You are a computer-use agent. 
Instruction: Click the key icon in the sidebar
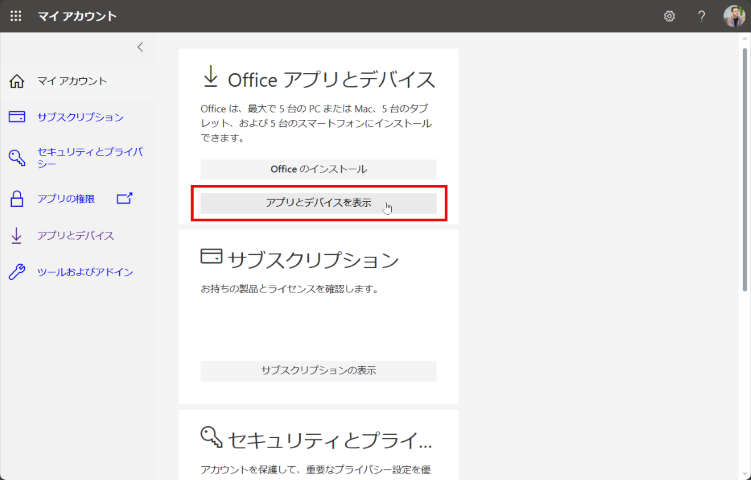[x=17, y=157]
